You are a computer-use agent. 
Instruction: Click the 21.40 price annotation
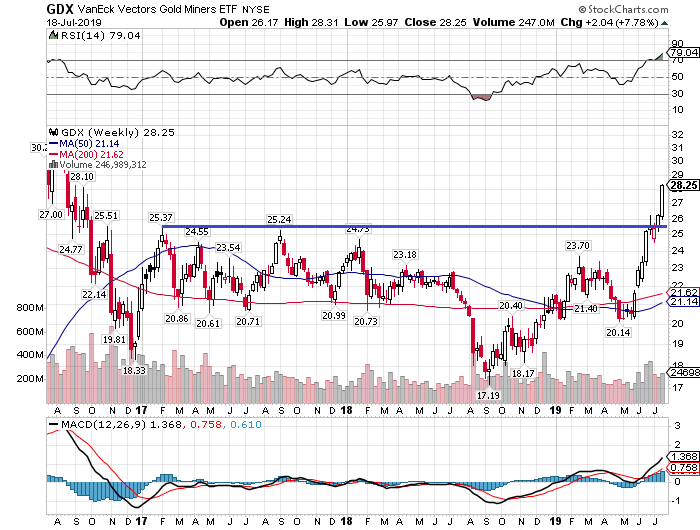586,309
